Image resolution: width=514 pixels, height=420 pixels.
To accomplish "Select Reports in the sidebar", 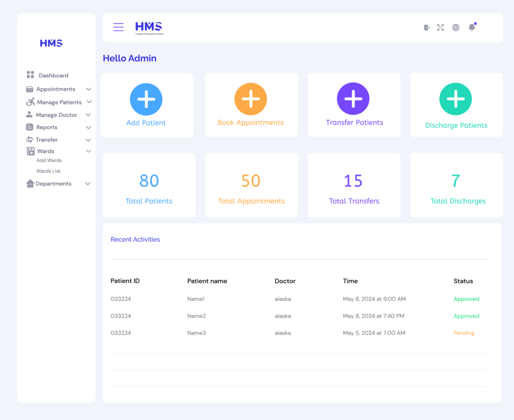I will (47, 127).
